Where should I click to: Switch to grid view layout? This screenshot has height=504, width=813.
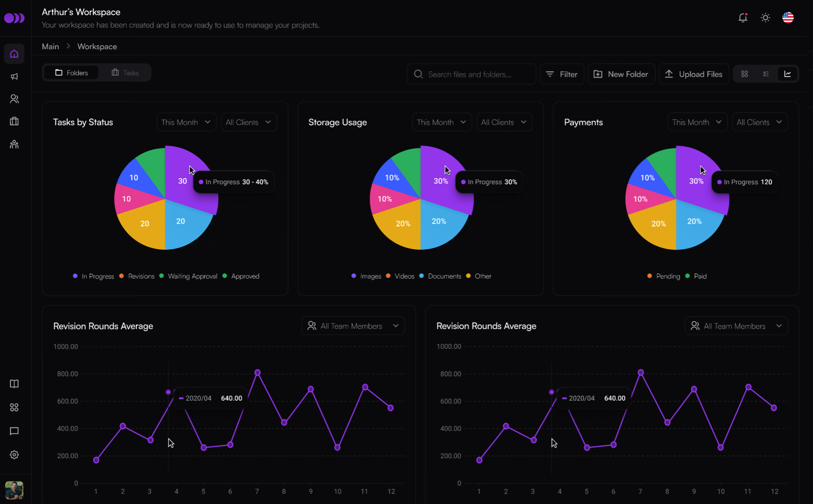click(744, 74)
